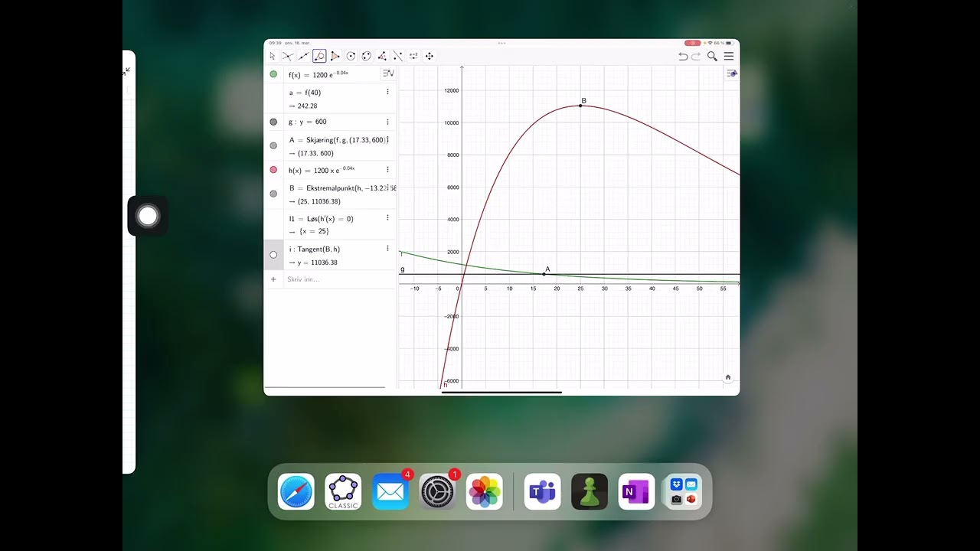Open more options for i: Tangent(B, h)
The height and width of the screenshot is (551, 980).
[x=387, y=248]
